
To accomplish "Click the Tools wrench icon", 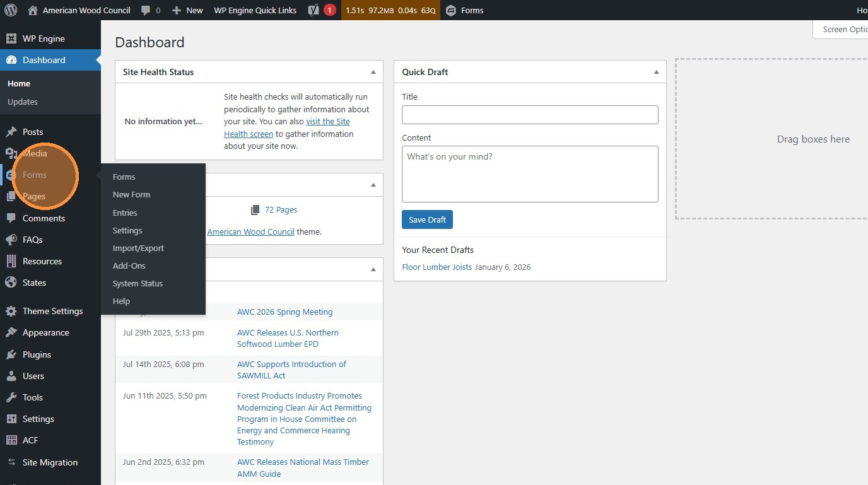I will 11,397.
